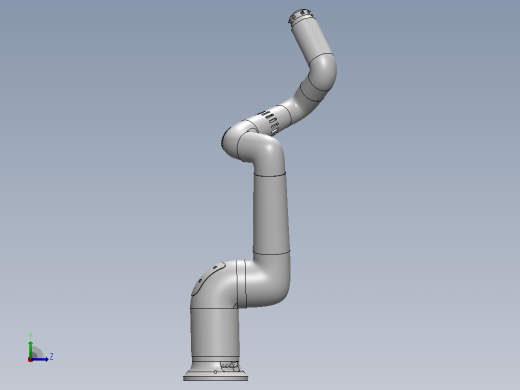
Task: Select the curved wrist bend segment
Action: pos(319,77)
